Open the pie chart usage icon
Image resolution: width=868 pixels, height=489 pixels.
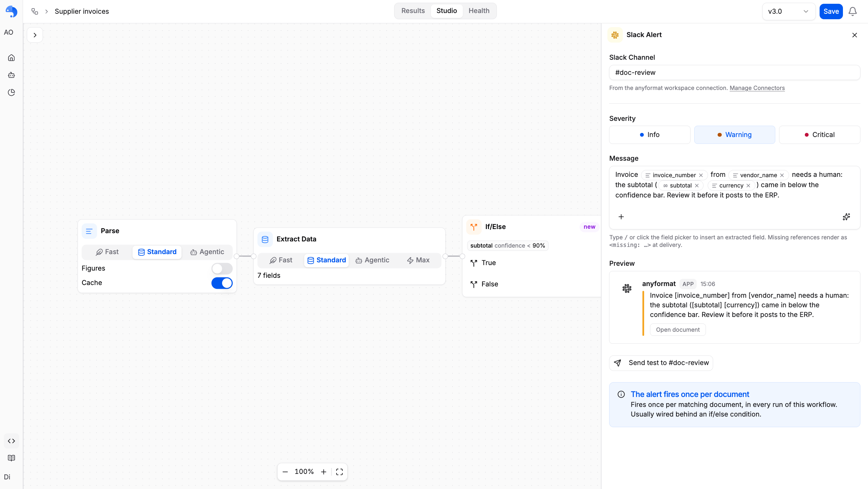click(x=11, y=92)
